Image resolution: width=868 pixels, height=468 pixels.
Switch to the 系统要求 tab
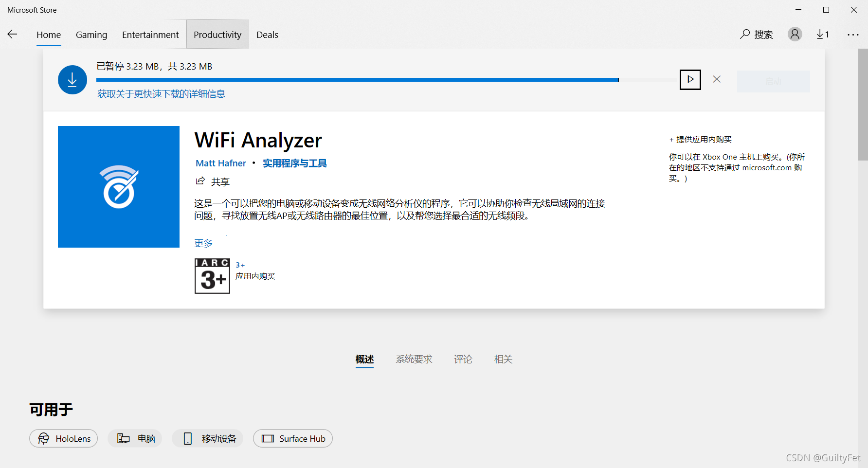414,359
